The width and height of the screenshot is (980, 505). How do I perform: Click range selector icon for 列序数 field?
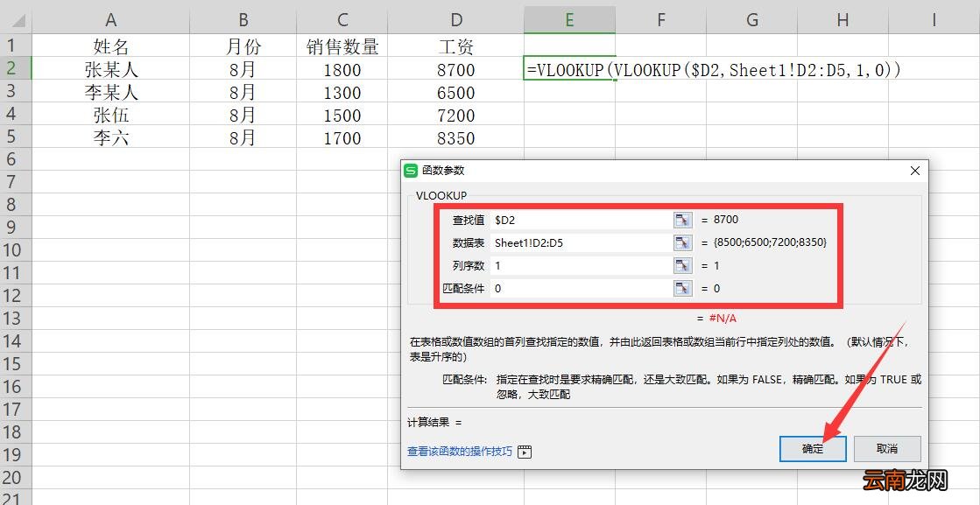pos(682,265)
